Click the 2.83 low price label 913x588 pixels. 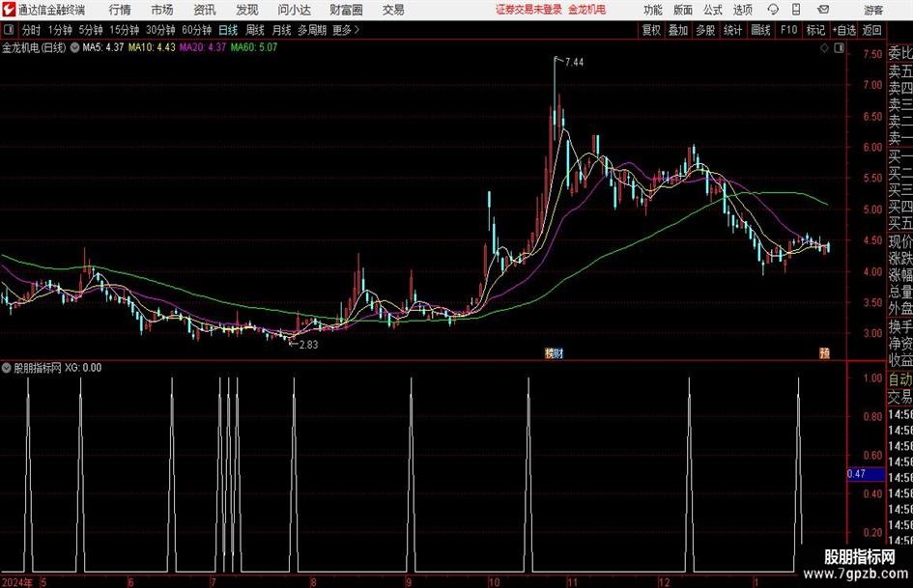[308, 345]
